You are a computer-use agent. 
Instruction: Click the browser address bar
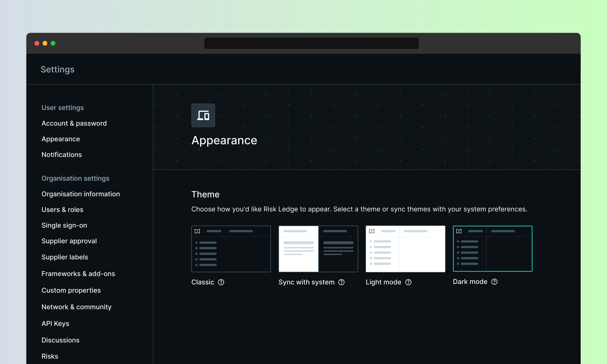click(311, 43)
